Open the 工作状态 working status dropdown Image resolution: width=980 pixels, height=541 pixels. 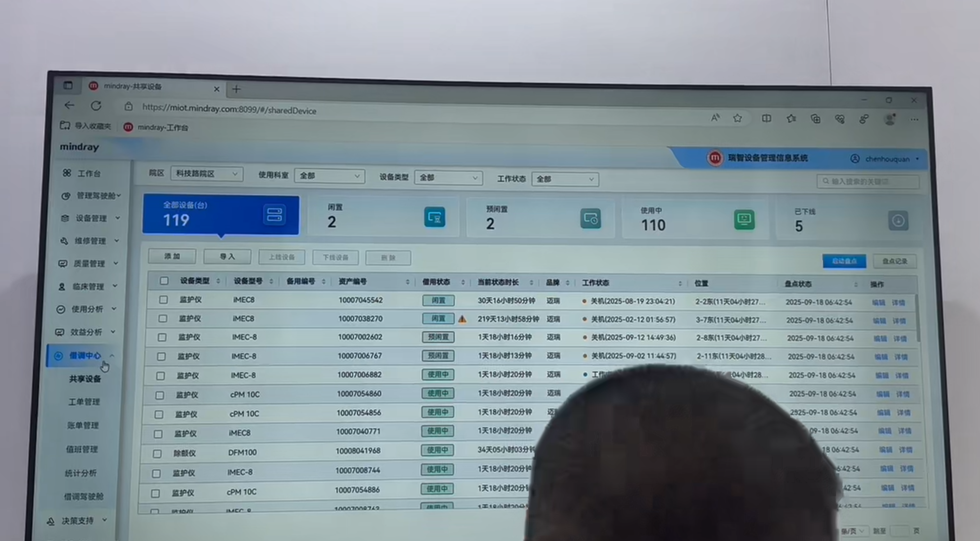pos(565,179)
